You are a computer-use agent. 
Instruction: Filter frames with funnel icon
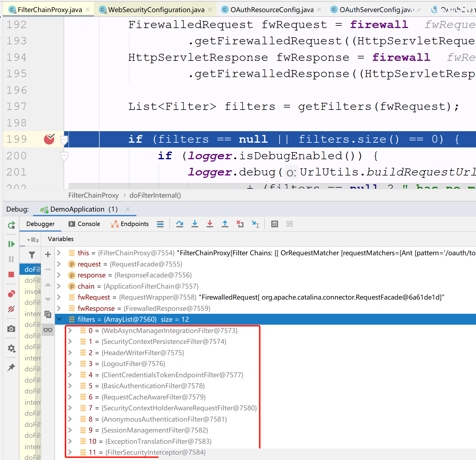pos(32,255)
